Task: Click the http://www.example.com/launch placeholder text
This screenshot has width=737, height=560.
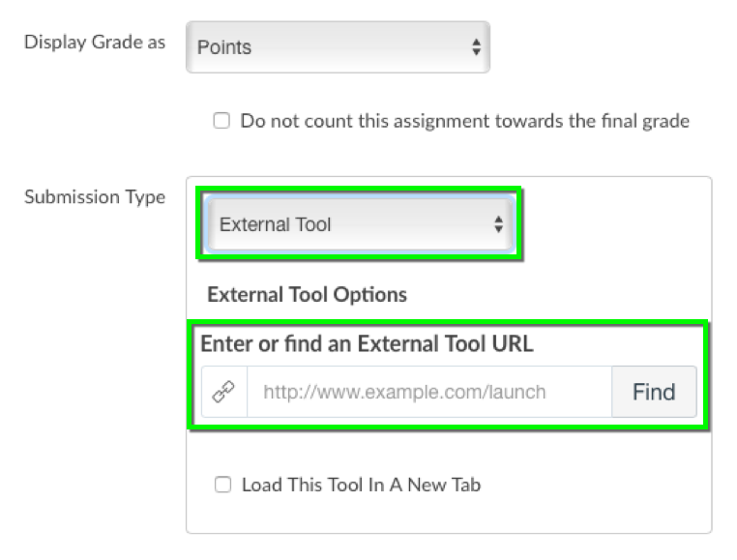Action: click(x=404, y=392)
